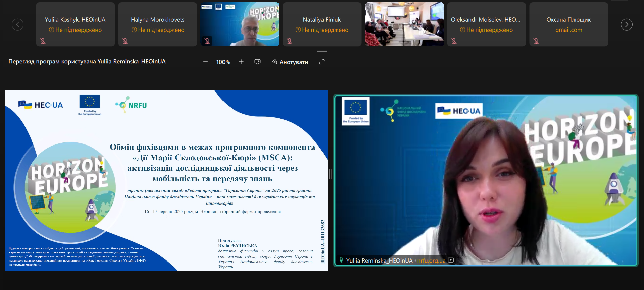Click Yuliia Reminska_HEOinUA name label on video
This screenshot has height=290, width=644.
coord(379,260)
